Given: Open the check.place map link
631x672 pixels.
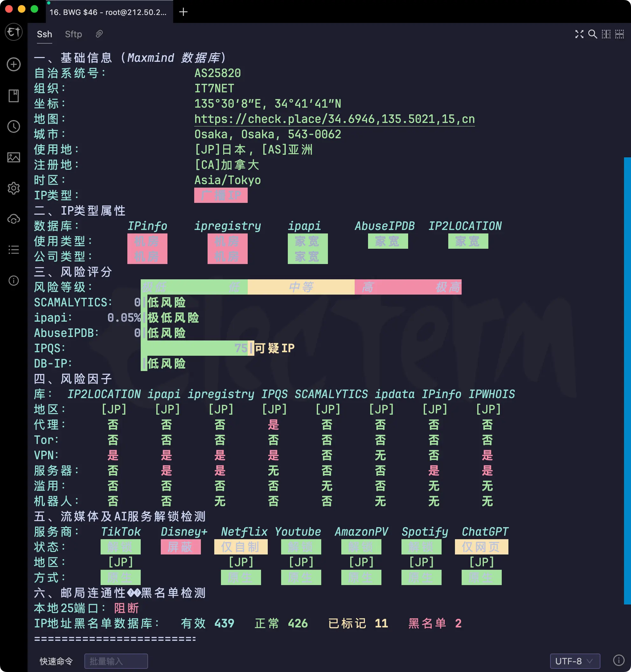Looking at the screenshot, I should click(334, 119).
